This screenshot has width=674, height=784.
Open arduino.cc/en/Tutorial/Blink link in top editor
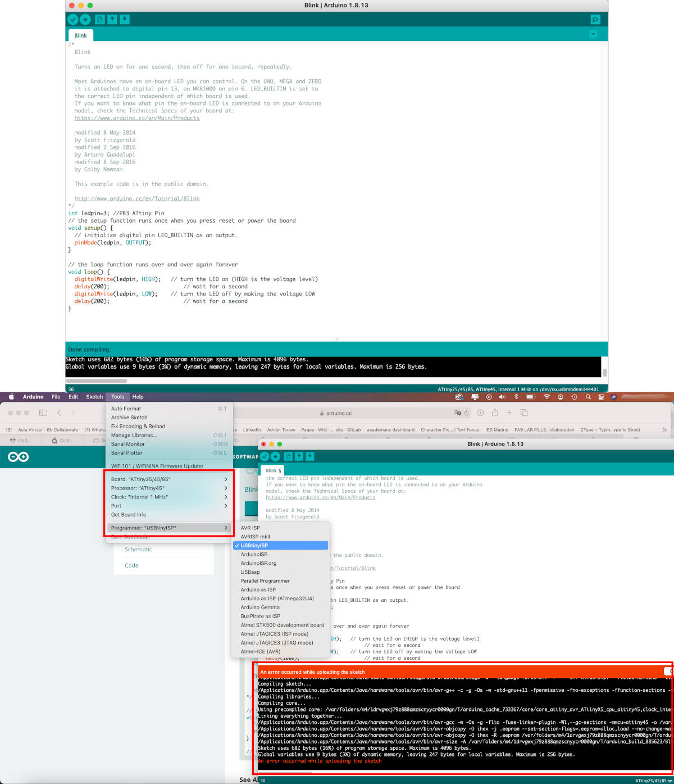(x=137, y=198)
